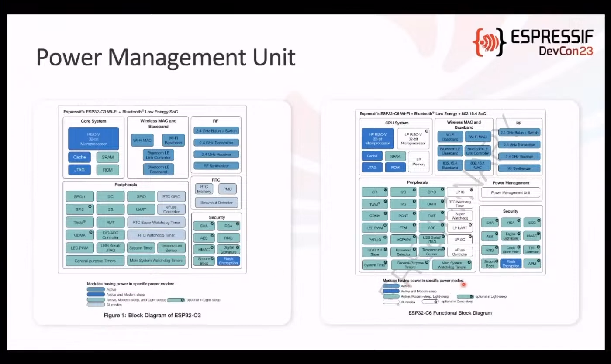
Task: Click the ESP32-C3 block diagram caption 'Figure 1'
Action: tap(152, 315)
